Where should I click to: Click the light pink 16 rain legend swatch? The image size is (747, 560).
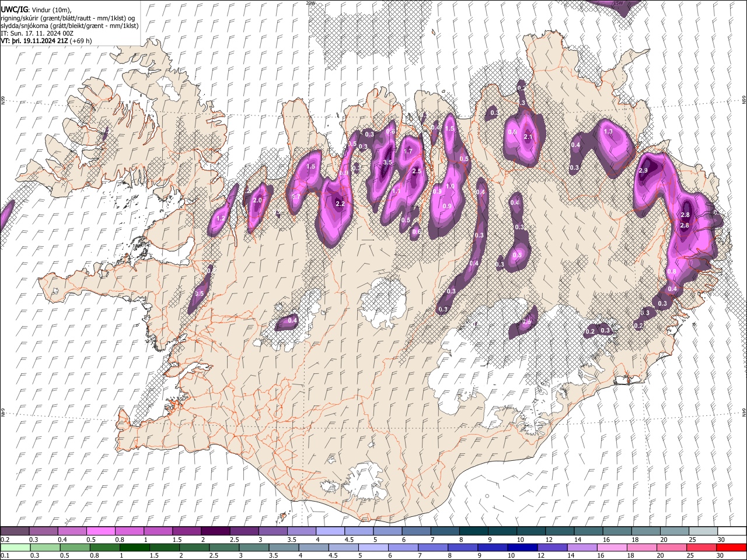click(x=612, y=548)
